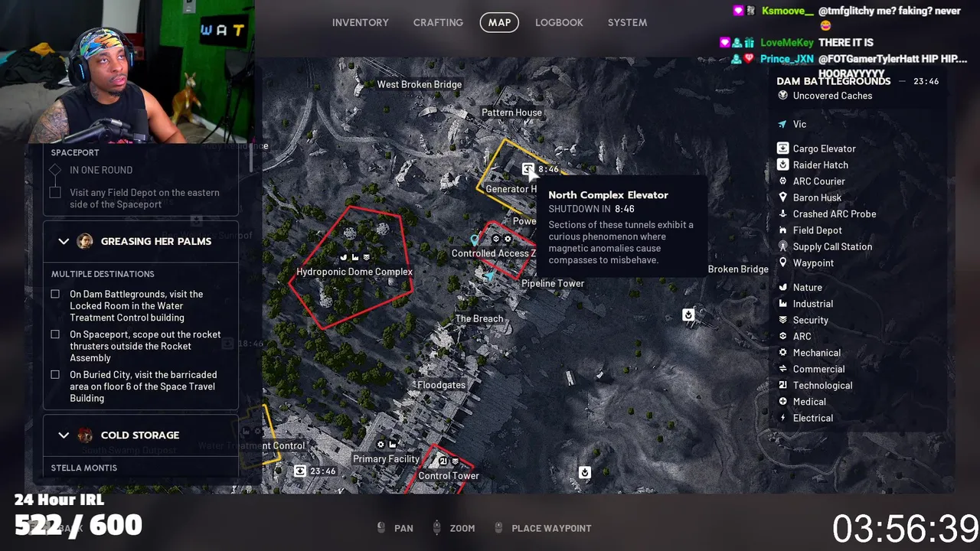Toggle the IN ONE ROUND diamond marker
Image resolution: width=980 pixels, height=551 pixels.
55,170
